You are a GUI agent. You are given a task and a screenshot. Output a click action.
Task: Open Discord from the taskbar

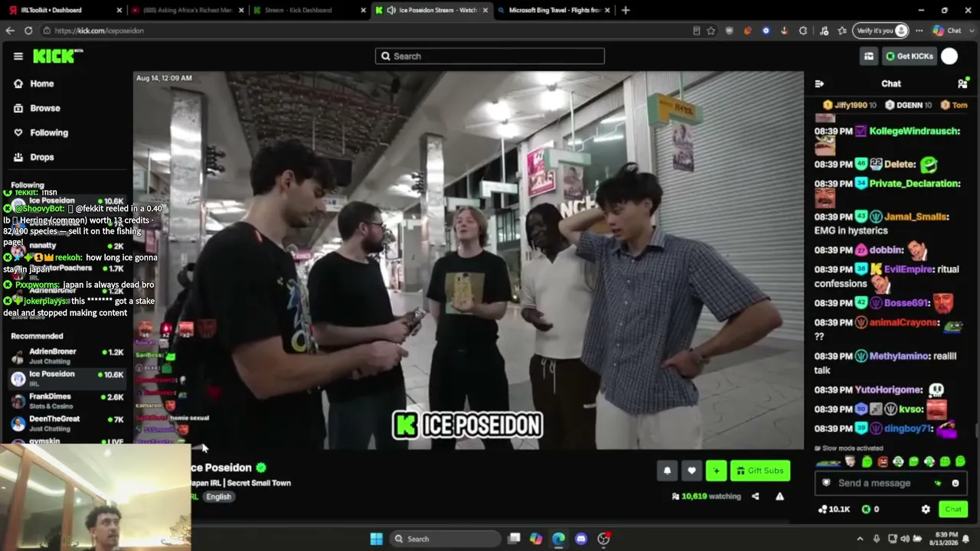(x=581, y=539)
